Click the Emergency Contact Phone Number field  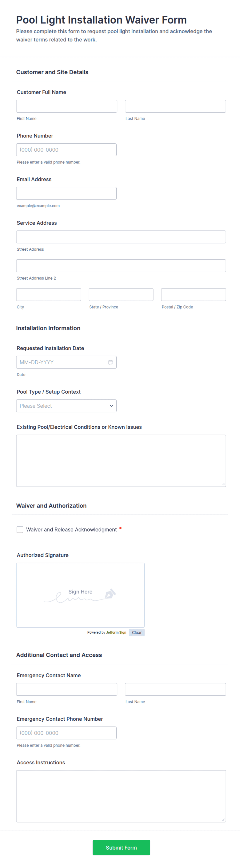click(x=66, y=733)
